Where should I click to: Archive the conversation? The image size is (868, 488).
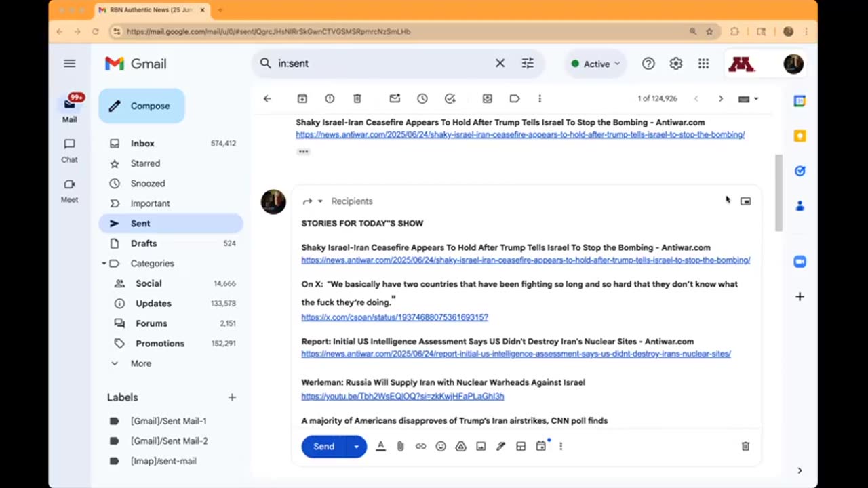click(x=302, y=98)
